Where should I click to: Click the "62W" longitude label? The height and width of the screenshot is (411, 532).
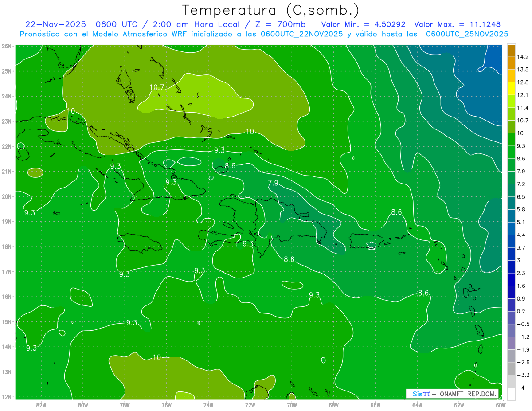point(459,405)
